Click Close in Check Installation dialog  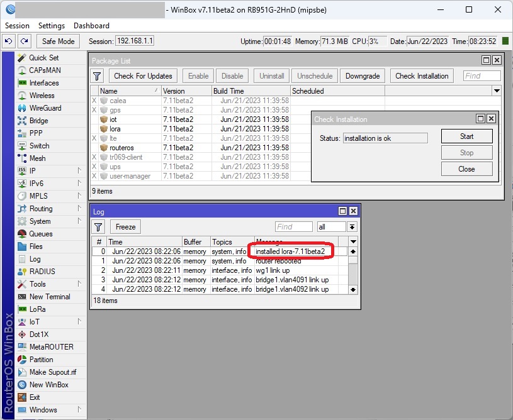click(x=466, y=169)
